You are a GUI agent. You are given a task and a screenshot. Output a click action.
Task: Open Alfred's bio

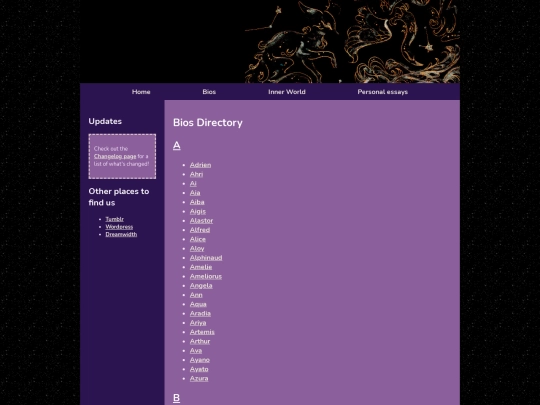[200, 230]
